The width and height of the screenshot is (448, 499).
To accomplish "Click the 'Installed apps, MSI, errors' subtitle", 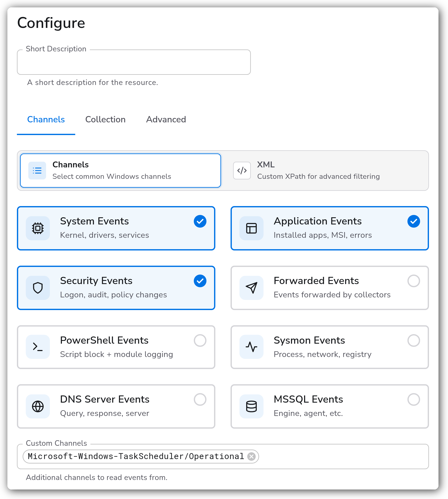I will 323,235.
